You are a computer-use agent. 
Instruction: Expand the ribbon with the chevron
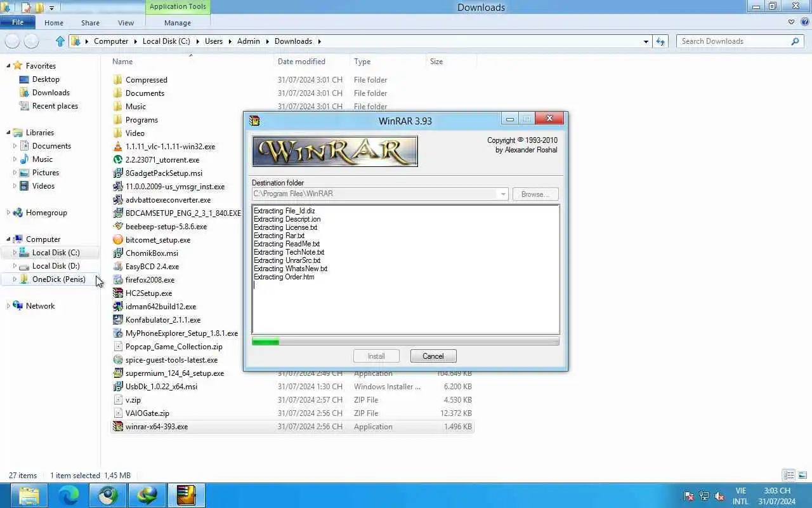click(791, 22)
